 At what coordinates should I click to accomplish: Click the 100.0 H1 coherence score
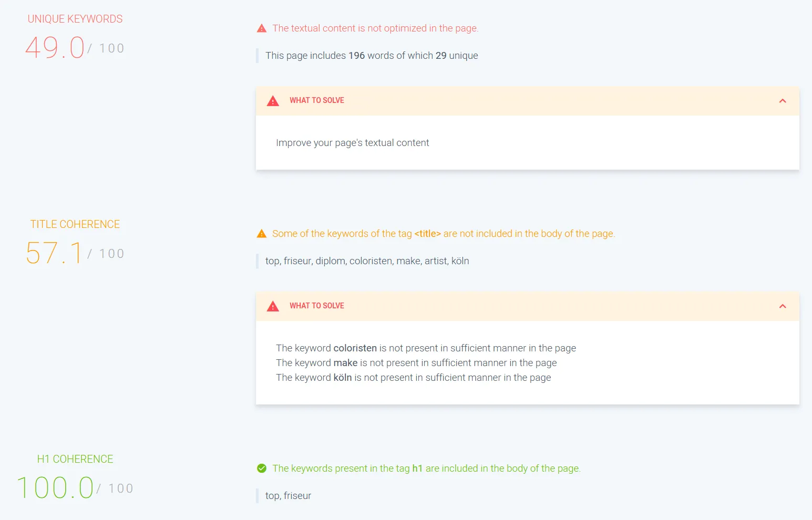click(x=55, y=488)
